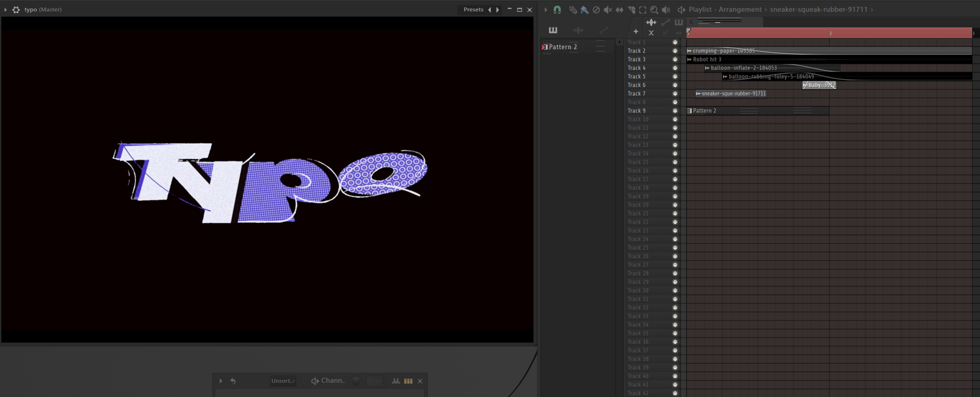Toggle mute switch for Track 6

[x=675, y=85]
